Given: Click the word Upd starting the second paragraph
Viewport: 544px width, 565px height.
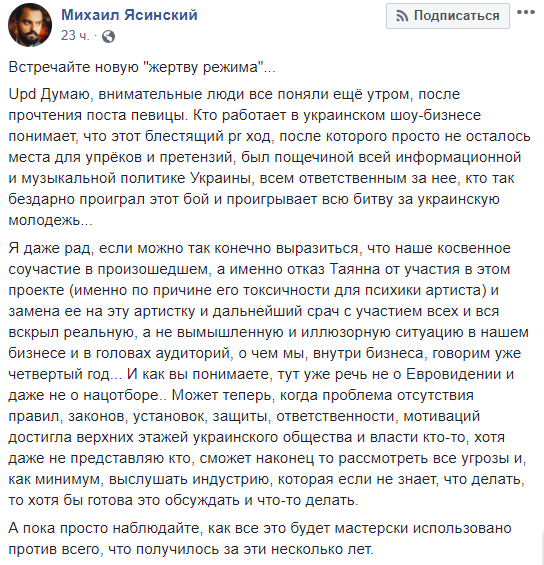Looking at the screenshot, I should tap(22, 94).
